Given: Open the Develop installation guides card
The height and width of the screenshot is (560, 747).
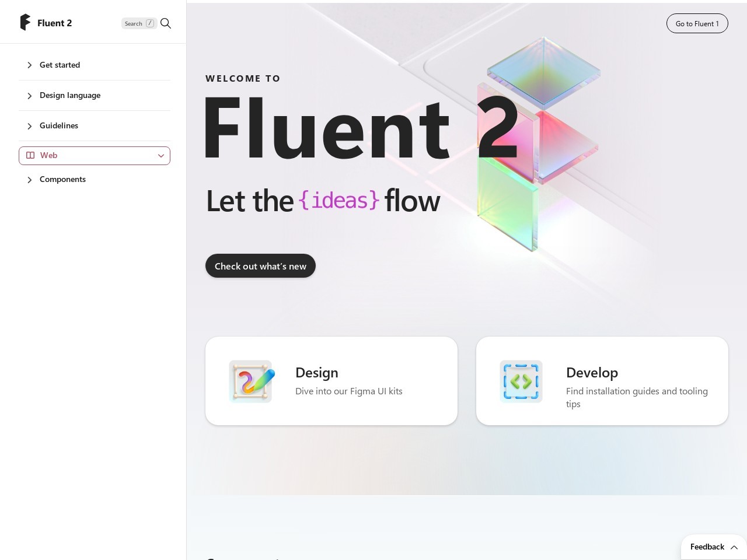Looking at the screenshot, I should (x=602, y=381).
